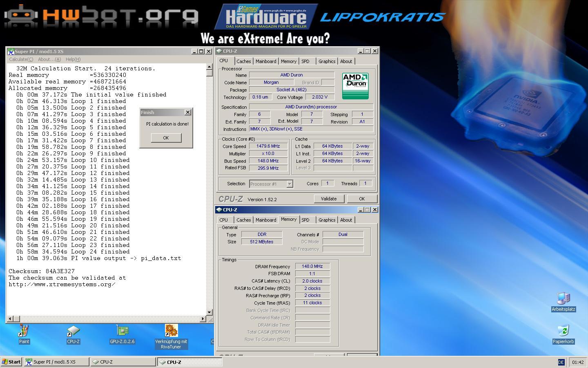
Task: Open the Paint desktop shortcut
Action: 24,334
